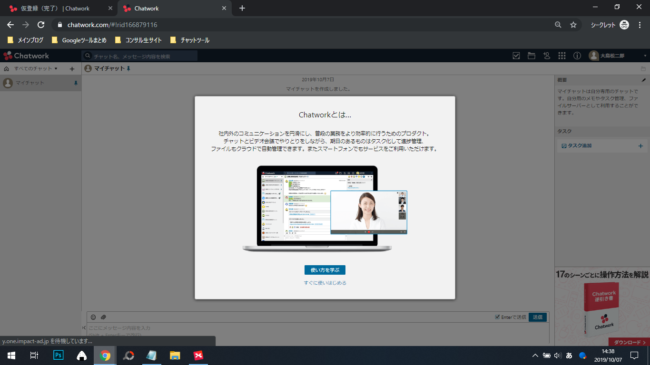
Task: Open the Google tools bookmark folder
Action: coord(79,40)
